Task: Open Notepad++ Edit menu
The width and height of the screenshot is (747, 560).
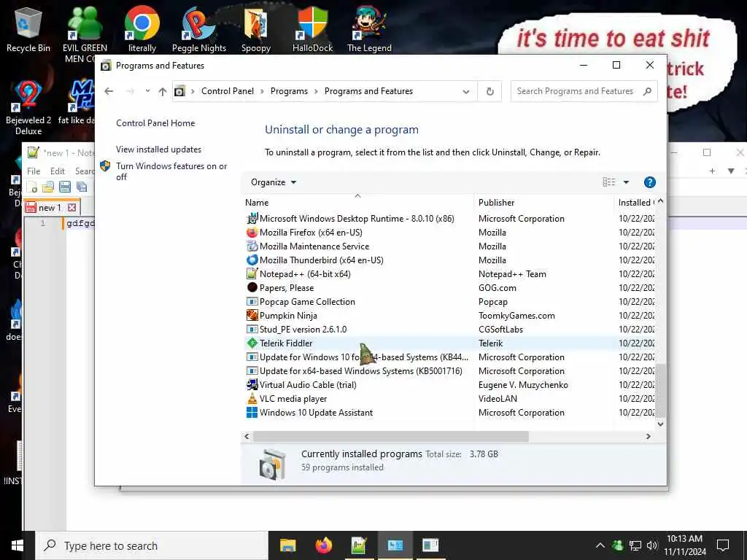Action: [x=58, y=171]
